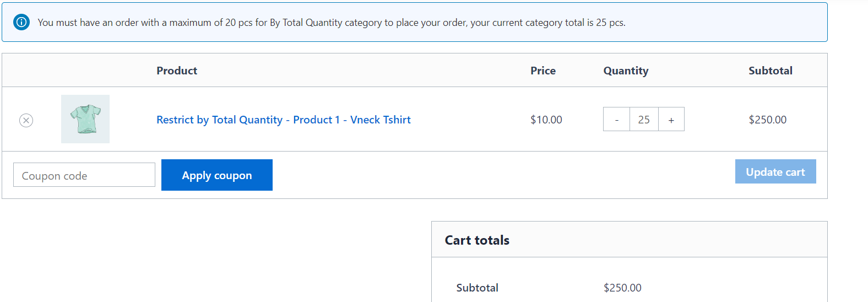Increase quantity with the plus button
The height and width of the screenshot is (302, 868).
pyautogui.click(x=671, y=120)
